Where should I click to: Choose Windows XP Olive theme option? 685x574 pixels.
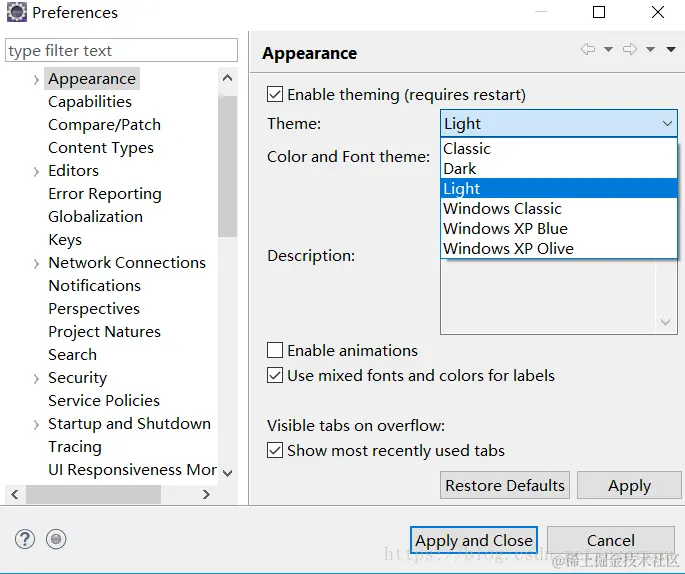point(559,248)
